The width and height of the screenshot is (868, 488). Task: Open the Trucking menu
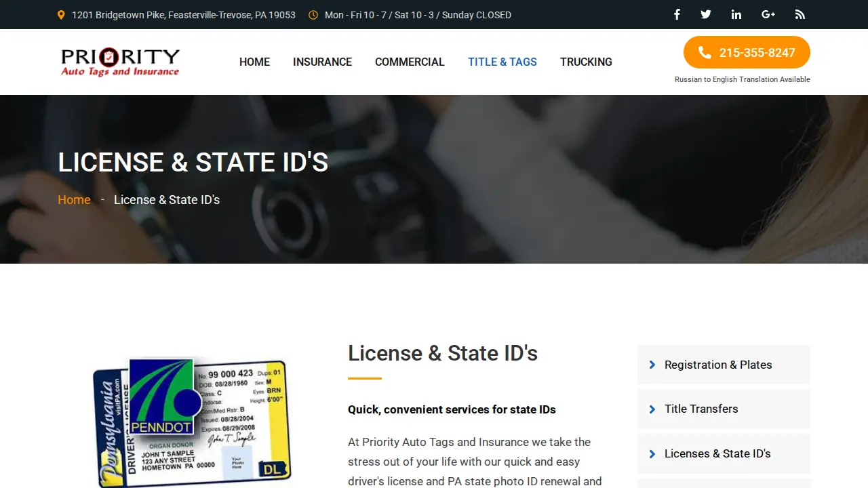(x=586, y=62)
